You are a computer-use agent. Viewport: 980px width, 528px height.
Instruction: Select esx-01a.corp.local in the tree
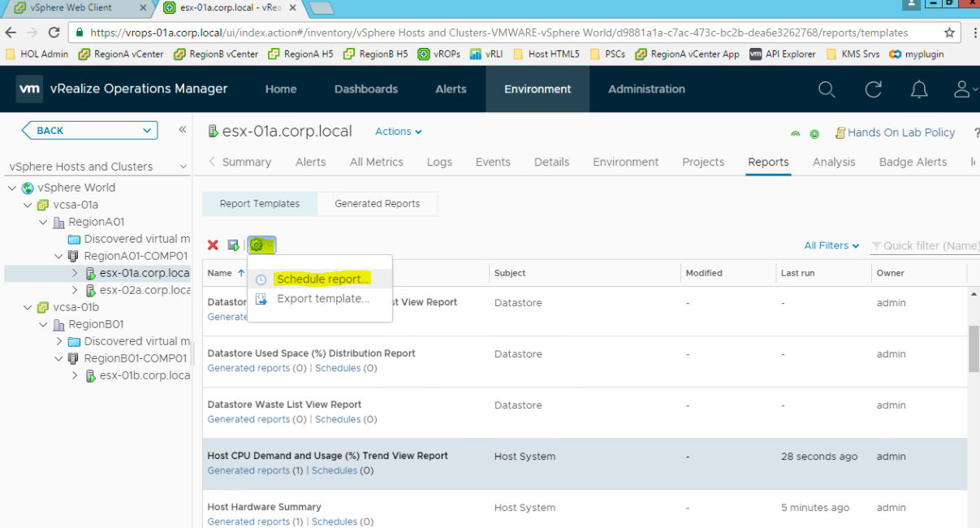tap(145, 273)
